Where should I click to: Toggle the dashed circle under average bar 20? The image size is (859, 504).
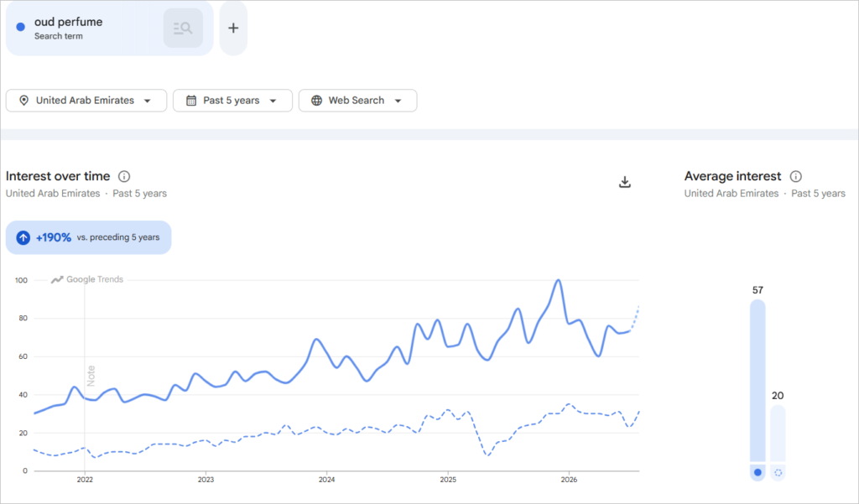coord(778,472)
